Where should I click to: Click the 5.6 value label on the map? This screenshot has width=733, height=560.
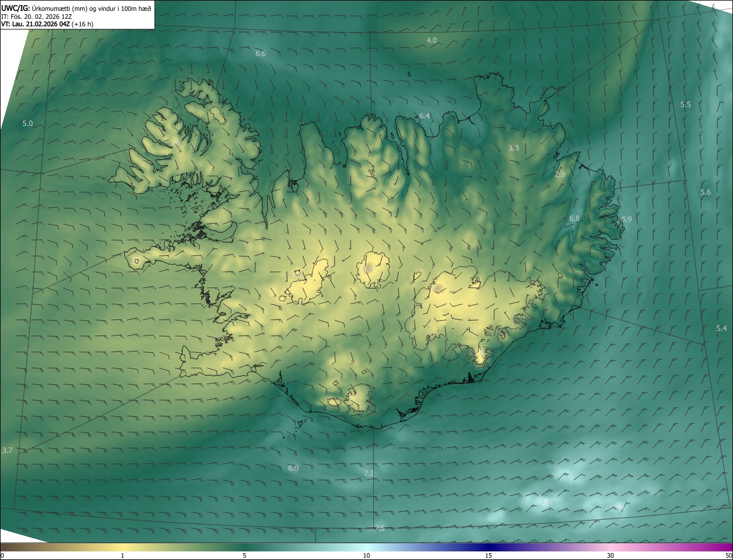[706, 192]
